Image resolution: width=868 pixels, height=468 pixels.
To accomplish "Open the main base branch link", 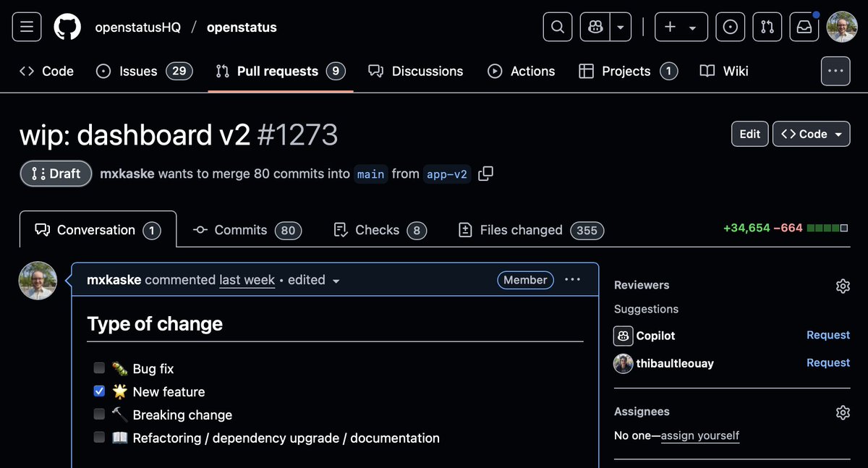I will click(370, 174).
